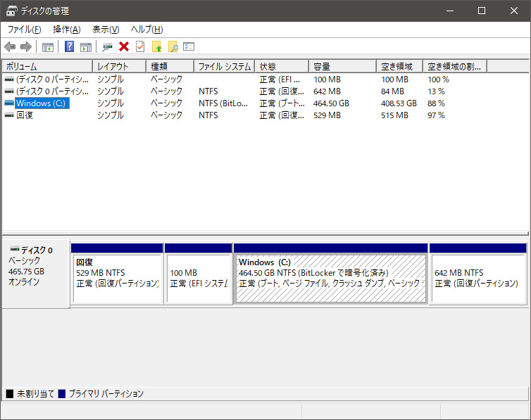Screen dimensions: 531x420
Task: Click the folder with magnifier icon
Action: point(173,46)
